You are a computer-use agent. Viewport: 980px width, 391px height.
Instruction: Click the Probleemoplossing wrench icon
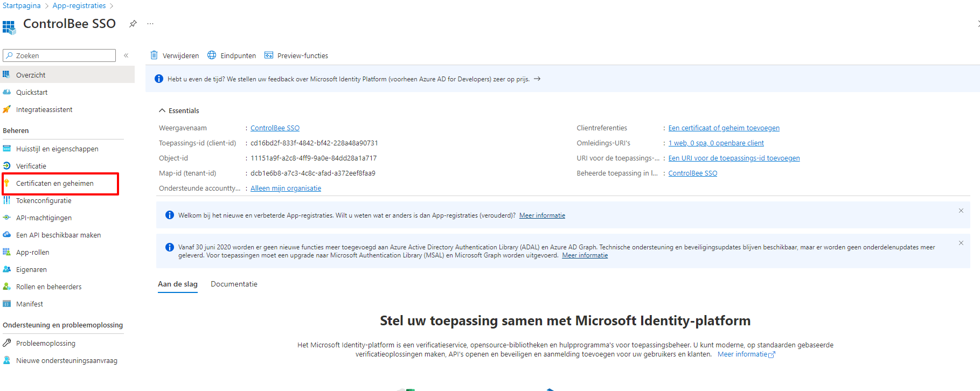click(6, 343)
